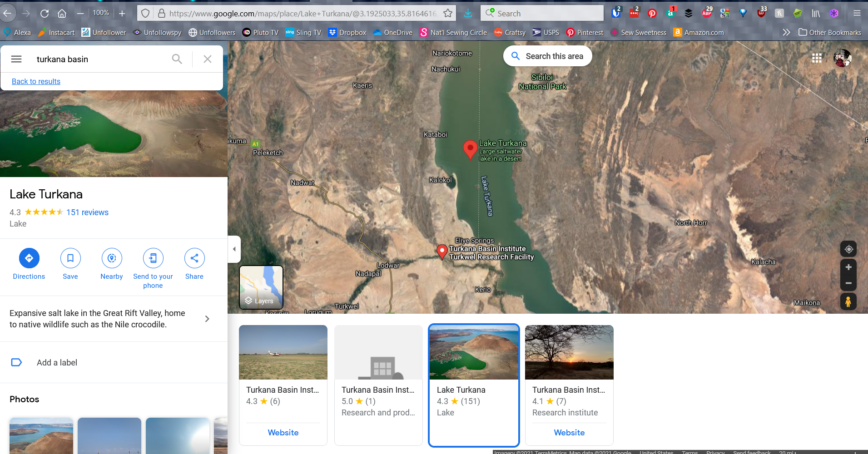
Task: Search Nearby Lake Turkana
Action: pos(112,264)
